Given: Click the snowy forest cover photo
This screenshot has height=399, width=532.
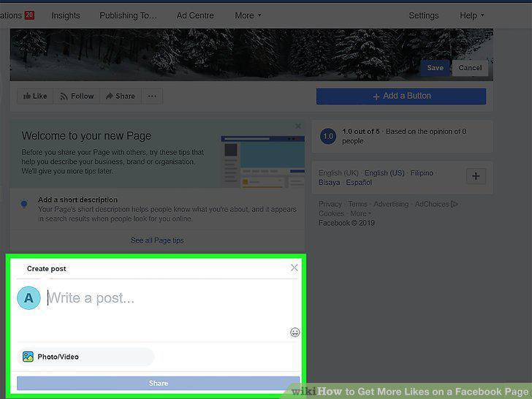Looking at the screenshot, I should [251, 55].
